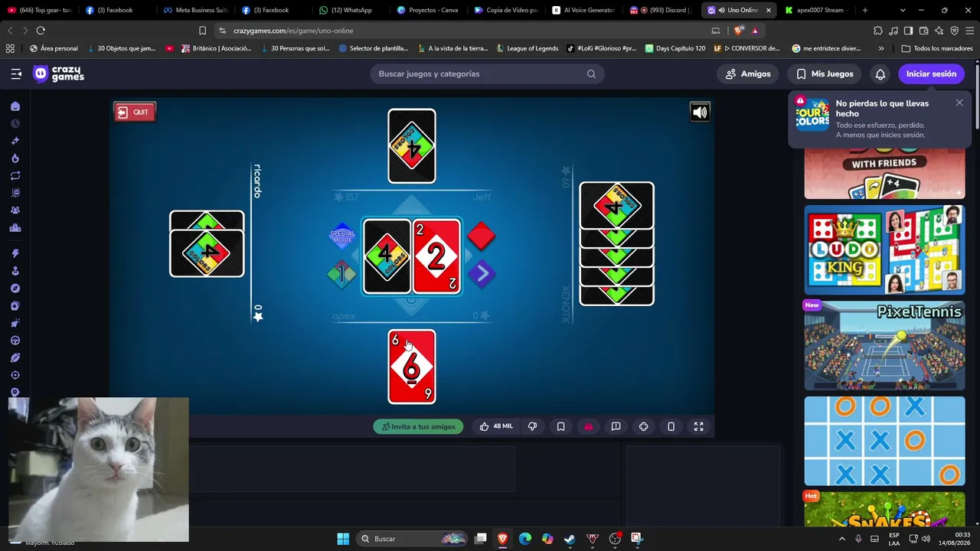Screen dimensions: 980x551
Task: Open Mis Juegos list
Action: click(x=825, y=73)
